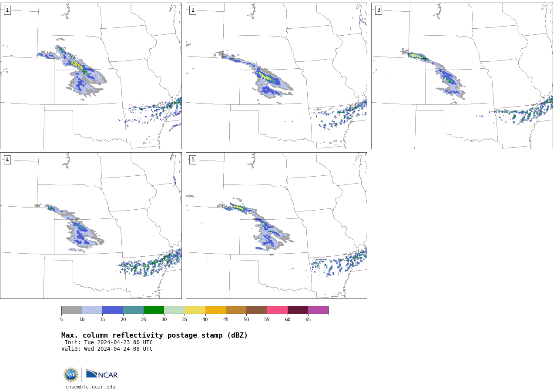Click the colorbar tick label 20
557x392 pixels.
click(123, 320)
